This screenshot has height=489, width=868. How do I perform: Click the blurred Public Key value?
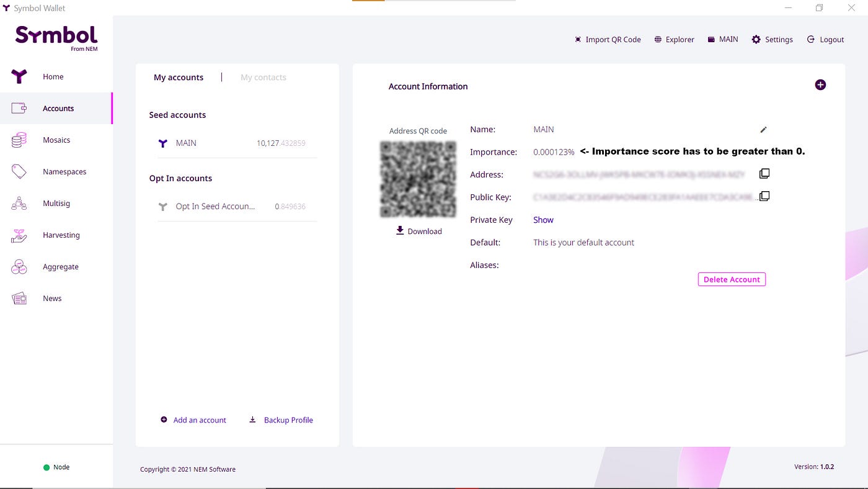coord(645,197)
